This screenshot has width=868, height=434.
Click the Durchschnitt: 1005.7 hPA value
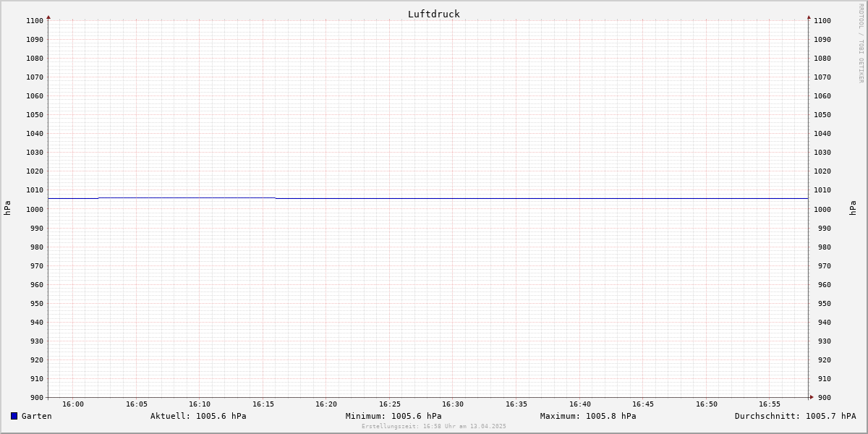click(795, 416)
